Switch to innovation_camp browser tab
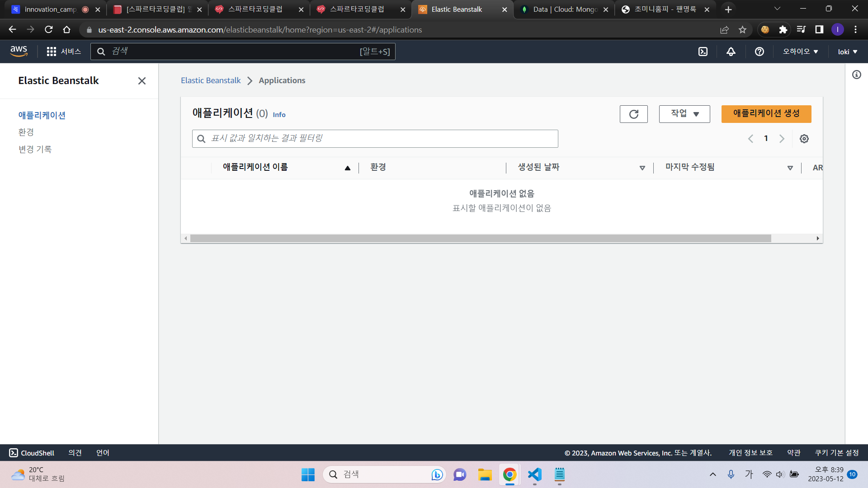This screenshot has height=488, width=868. pos(51,9)
